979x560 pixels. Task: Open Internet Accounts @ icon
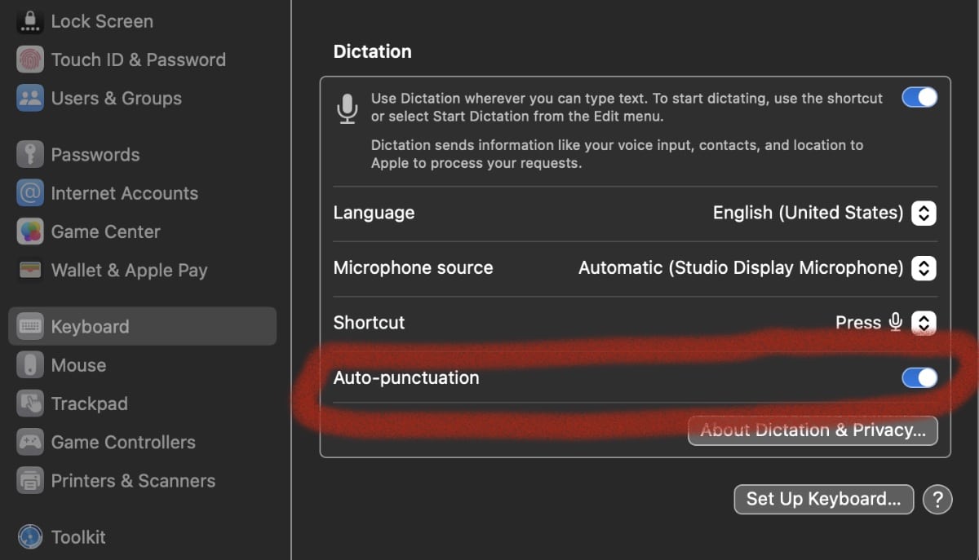tap(30, 193)
